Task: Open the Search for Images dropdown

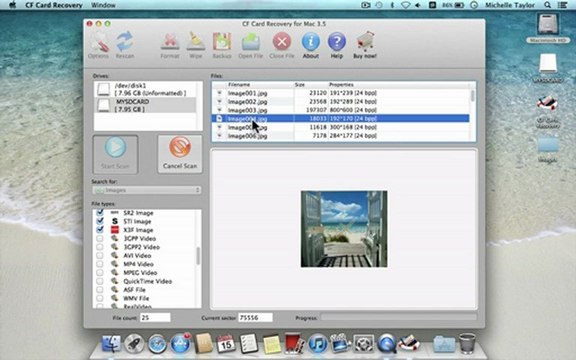Action: point(147,190)
